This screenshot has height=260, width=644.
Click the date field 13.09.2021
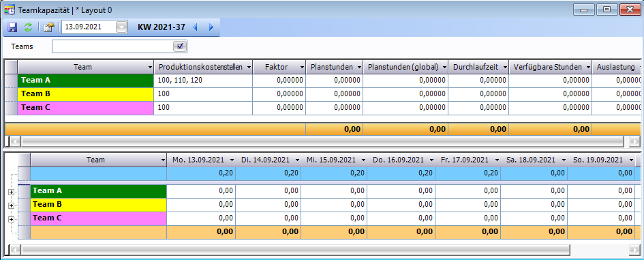[89, 27]
